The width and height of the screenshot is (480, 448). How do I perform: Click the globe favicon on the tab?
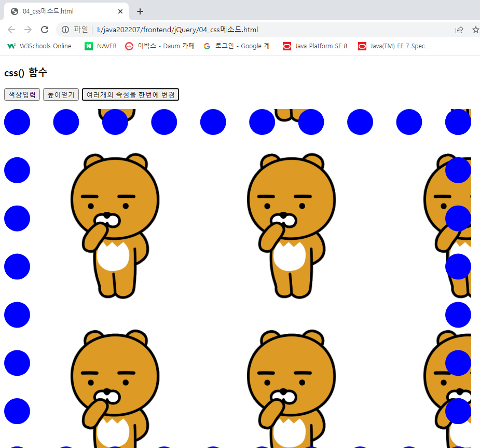[x=15, y=11]
